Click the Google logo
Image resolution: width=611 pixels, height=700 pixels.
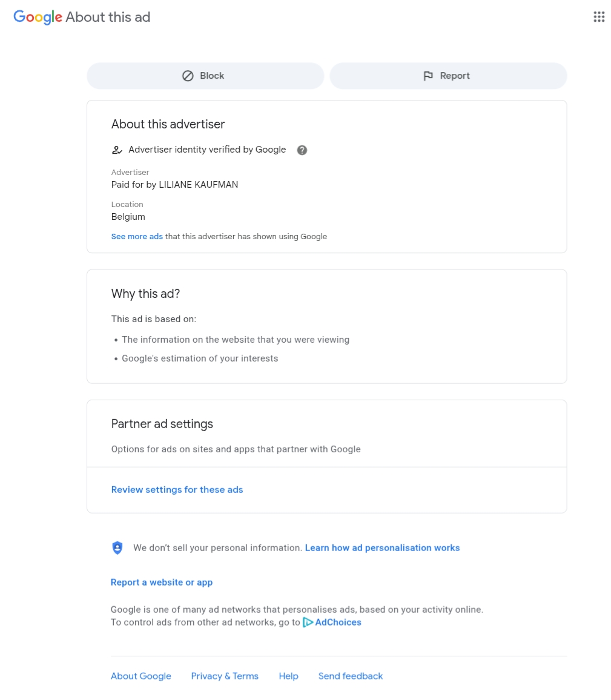38,17
